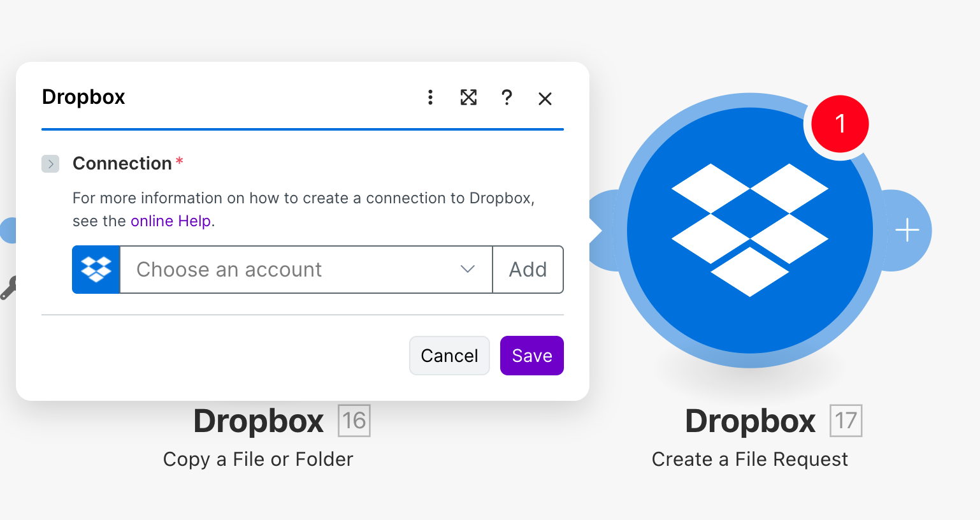Cancel the Dropbox connection dialog
Screen dimensions: 980x520
pos(449,356)
